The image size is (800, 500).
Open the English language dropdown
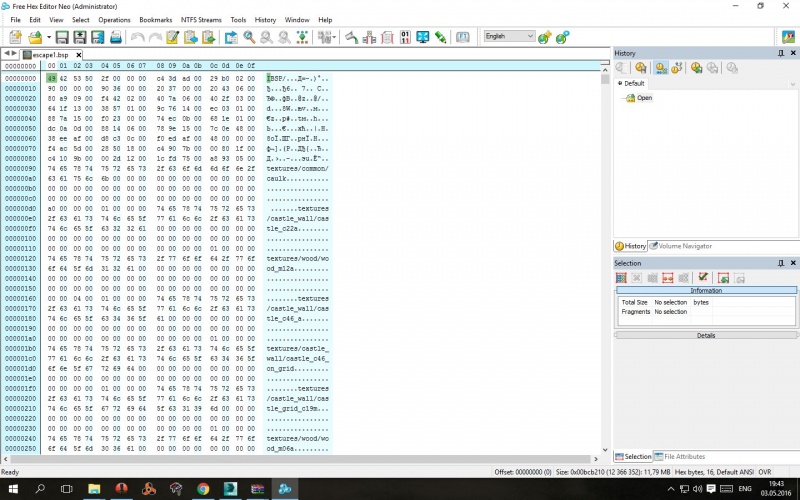pos(509,36)
